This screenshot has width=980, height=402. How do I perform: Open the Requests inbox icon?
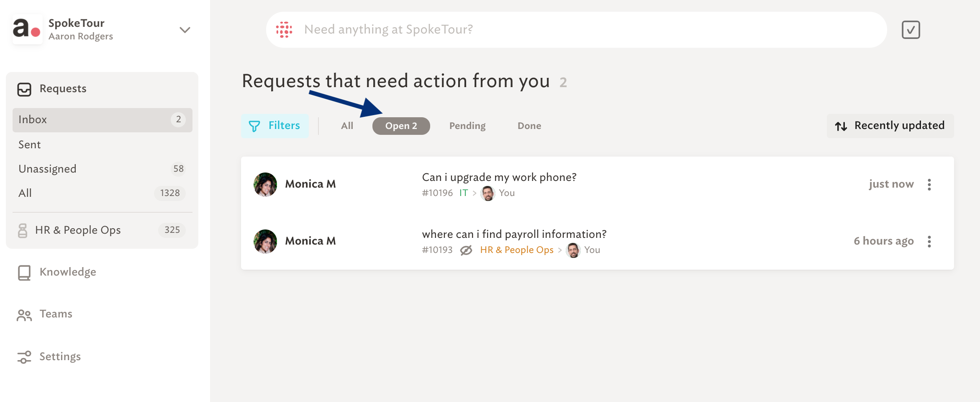(x=24, y=89)
